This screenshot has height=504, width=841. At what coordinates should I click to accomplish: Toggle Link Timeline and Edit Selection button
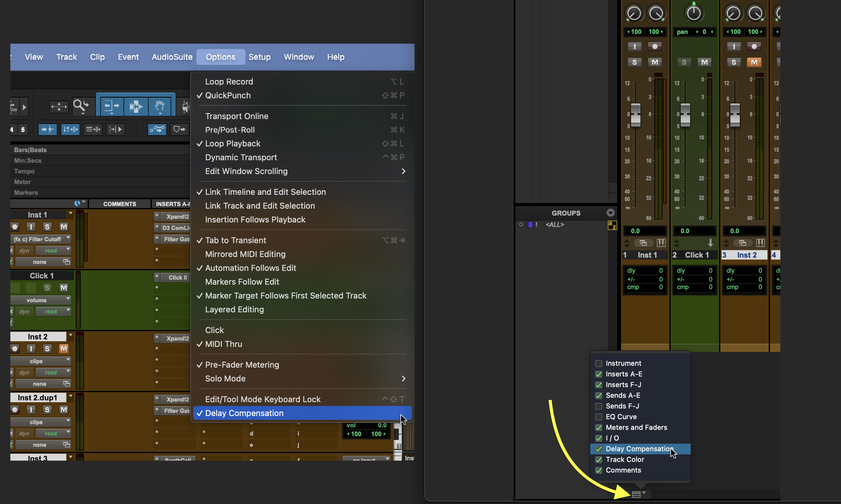tap(70, 129)
